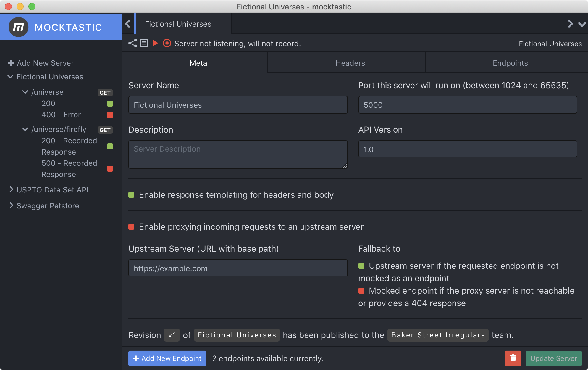
Task: Click the Add New Endpoint button
Action: pyautogui.click(x=167, y=358)
